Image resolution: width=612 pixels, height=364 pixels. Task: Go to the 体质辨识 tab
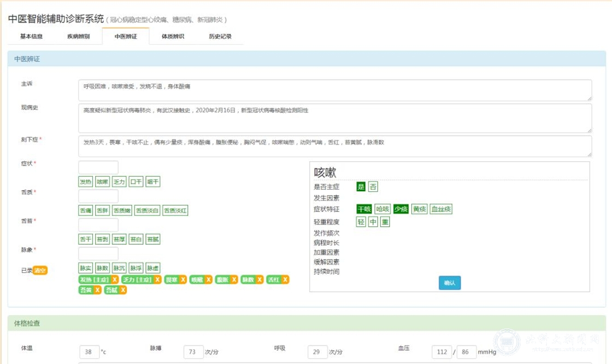173,36
